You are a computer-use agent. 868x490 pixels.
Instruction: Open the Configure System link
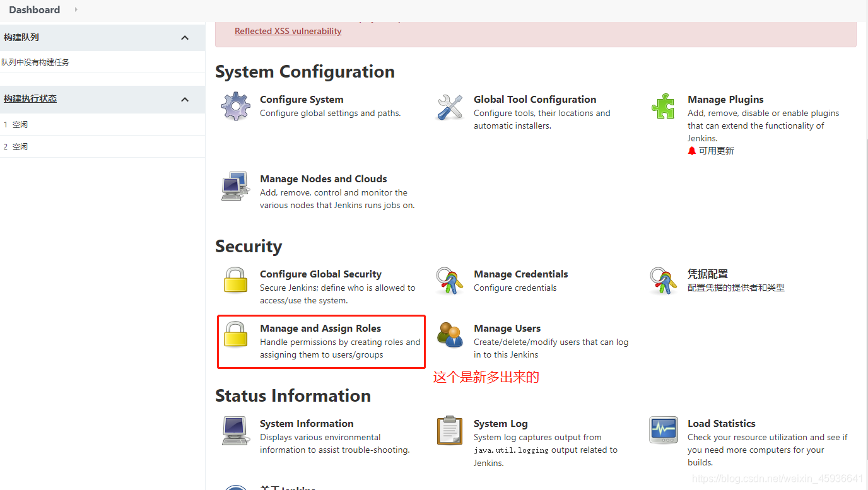coord(302,99)
